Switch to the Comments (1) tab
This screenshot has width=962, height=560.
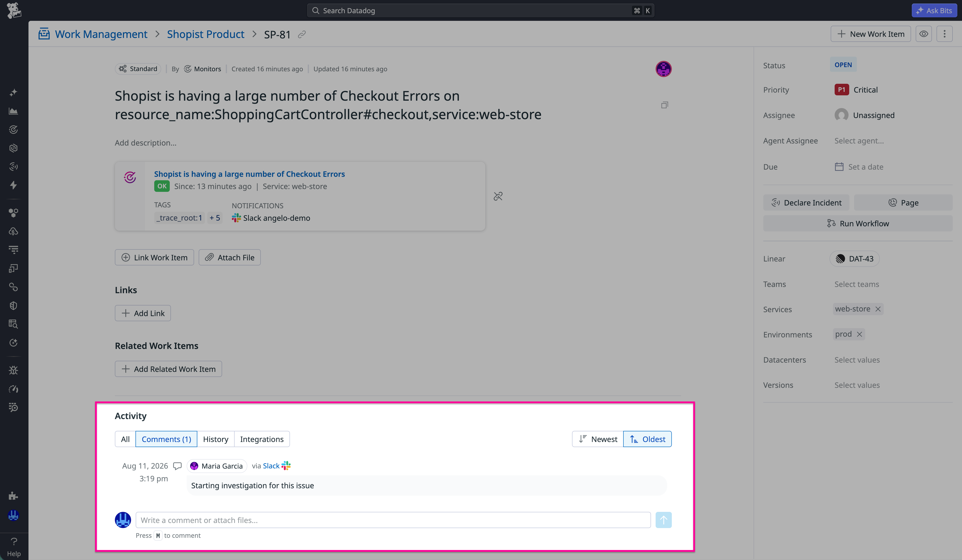pos(167,439)
